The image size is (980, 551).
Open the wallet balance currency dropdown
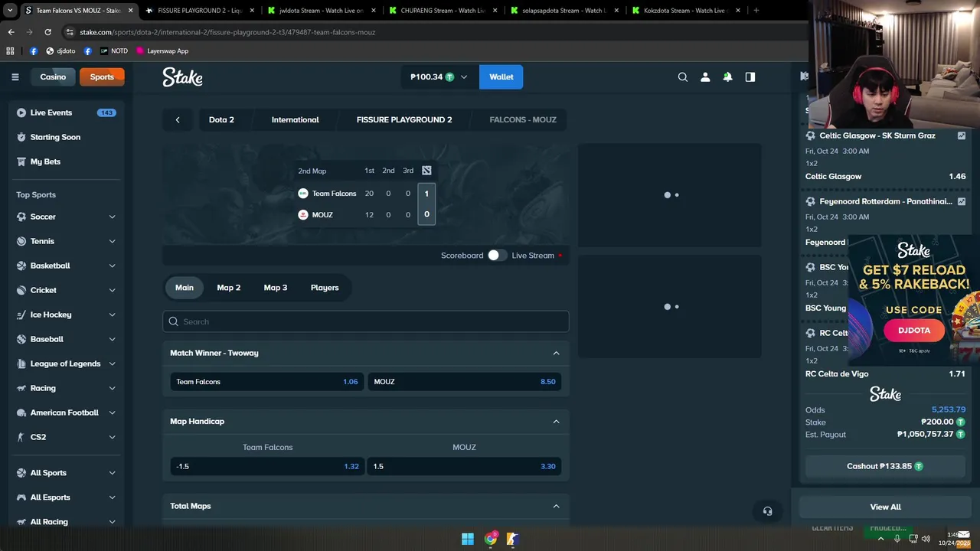(x=439, y=77)
